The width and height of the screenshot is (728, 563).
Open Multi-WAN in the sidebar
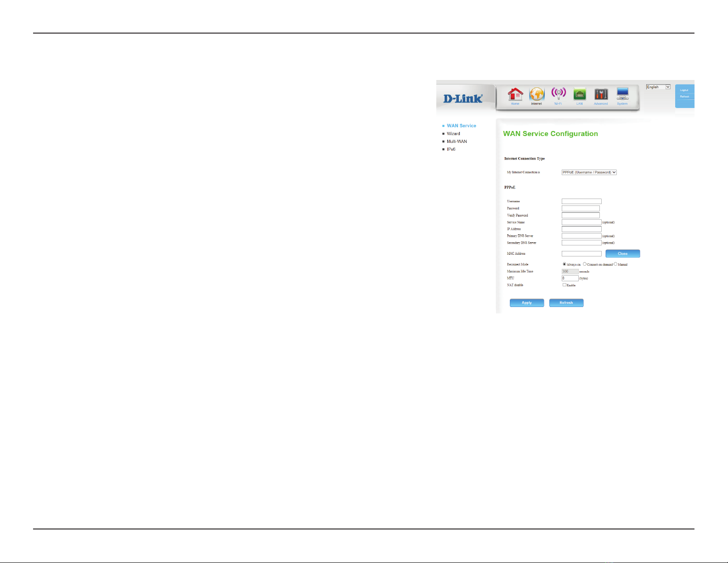[457, 142]
